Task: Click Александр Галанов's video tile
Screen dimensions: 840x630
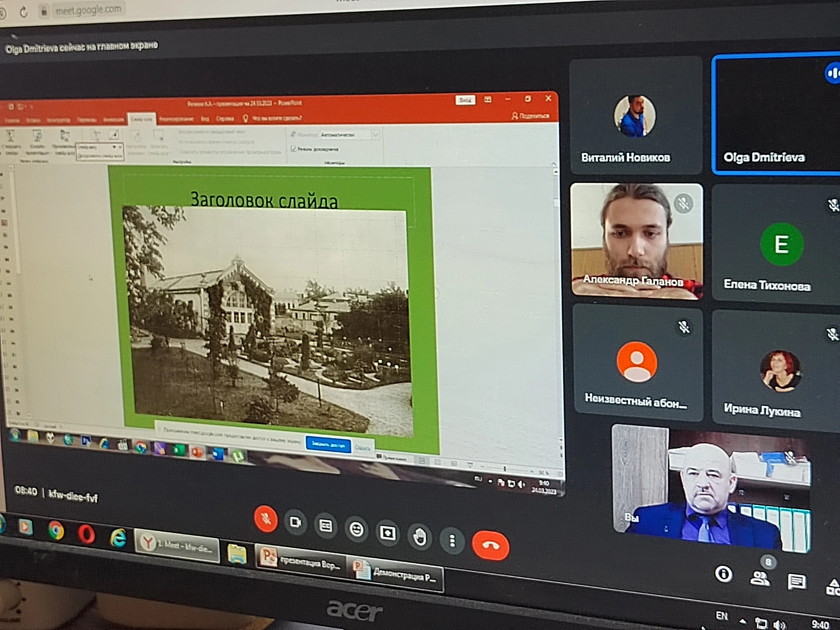Action: click(636, 241)
